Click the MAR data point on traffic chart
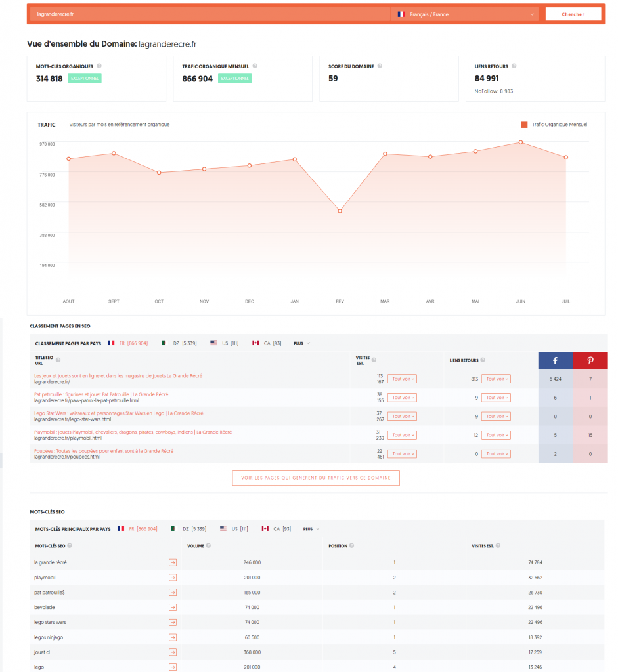Screen dimensions: 618x672 tap(385, 154)
